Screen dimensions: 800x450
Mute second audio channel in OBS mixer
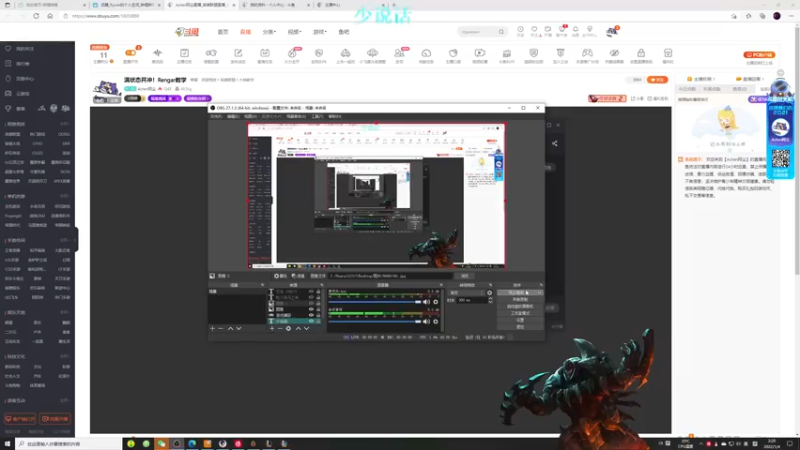tap(426, 321)
